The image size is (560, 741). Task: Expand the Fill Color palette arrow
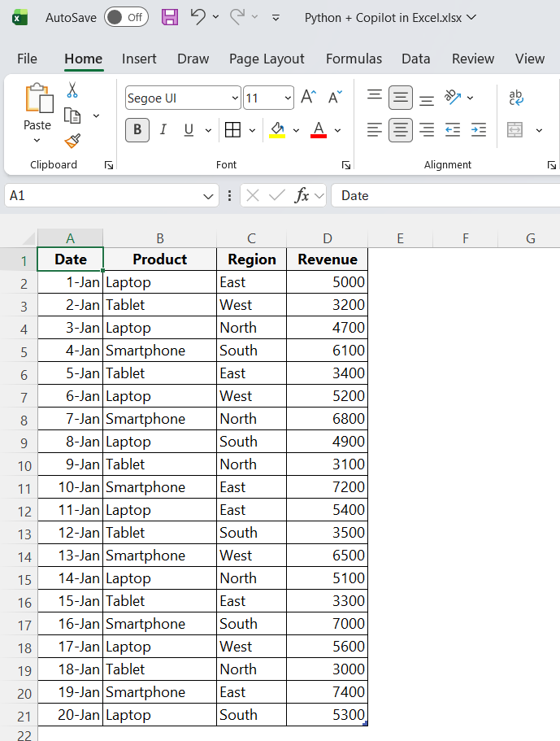296,130
